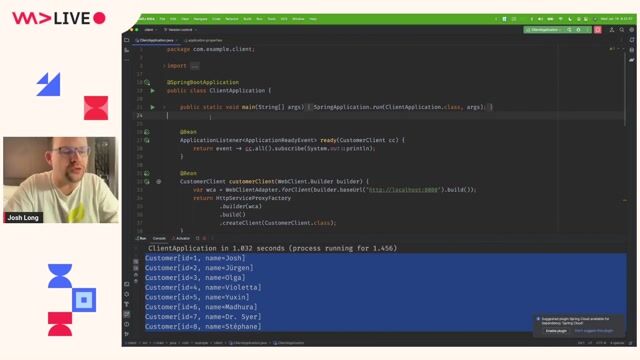This screenshot has width=640, height=360.
Task: Open the Refactor menu
Action: [x=232, y=19]
